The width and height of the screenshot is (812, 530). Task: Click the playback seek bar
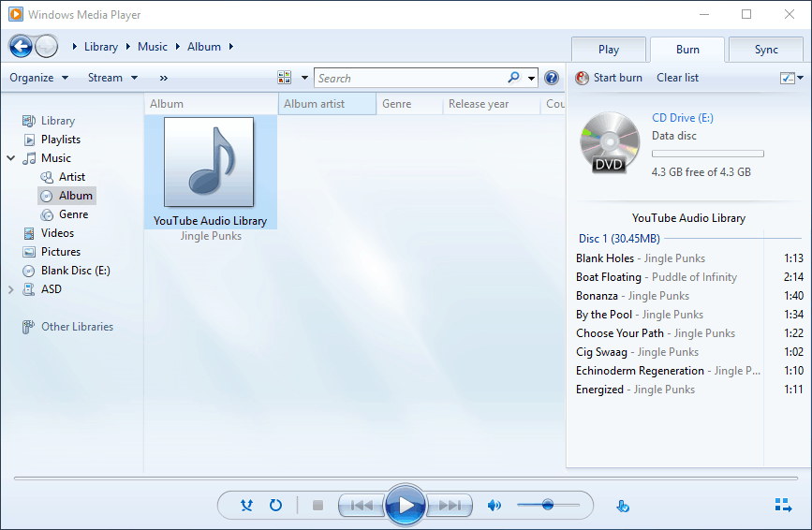coord(406,478)
